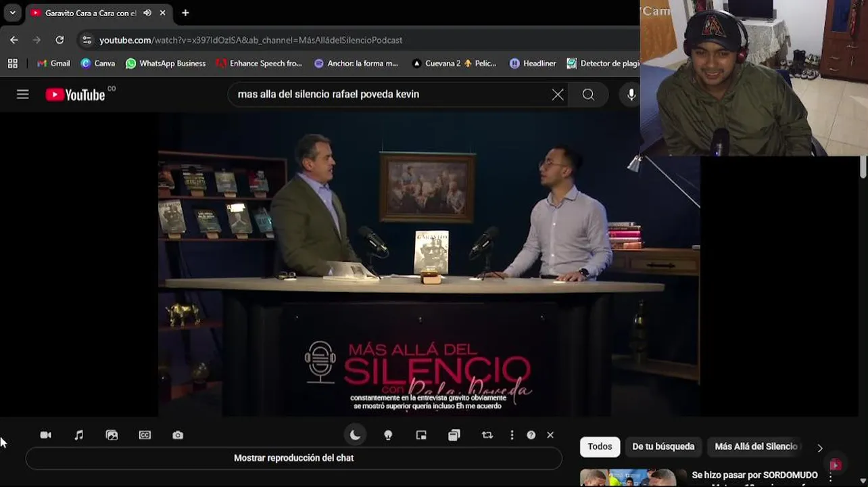Screen dimensions: 868x487
Task: Click the video camera extension icon
Action: pos(45,435)
